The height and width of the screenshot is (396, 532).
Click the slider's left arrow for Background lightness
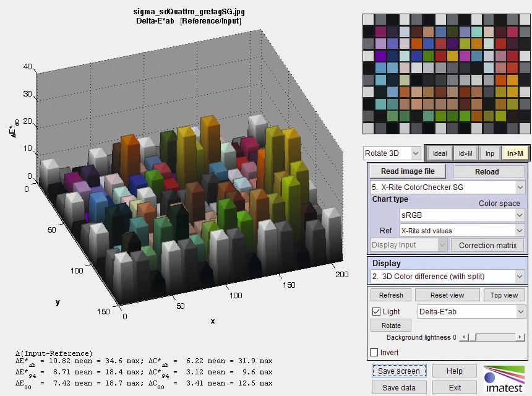(465, 337)
